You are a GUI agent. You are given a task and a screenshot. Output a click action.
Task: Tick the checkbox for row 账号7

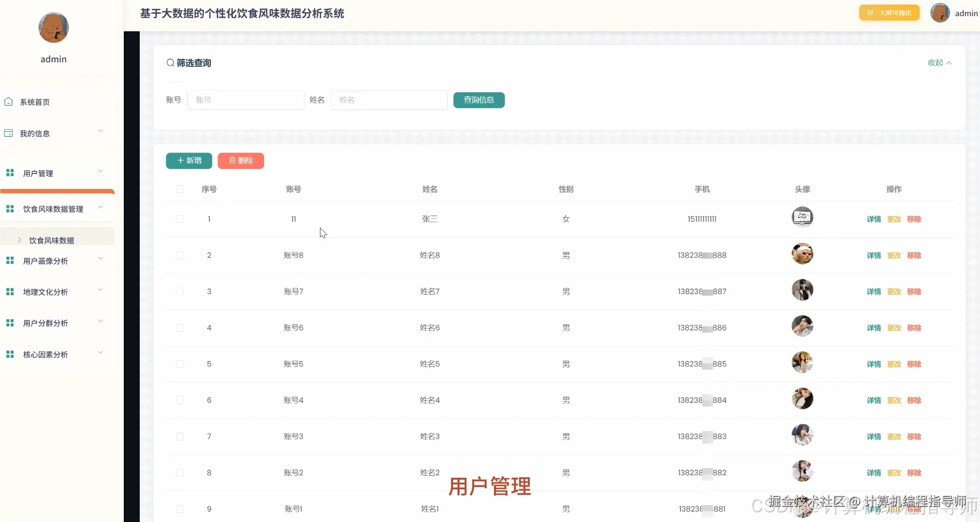(x=180, y=292)
